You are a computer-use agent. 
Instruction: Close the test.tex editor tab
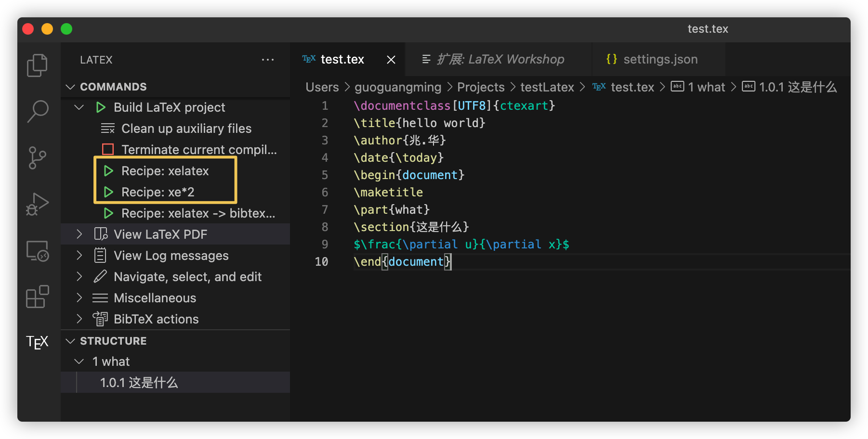coord(391,60)
